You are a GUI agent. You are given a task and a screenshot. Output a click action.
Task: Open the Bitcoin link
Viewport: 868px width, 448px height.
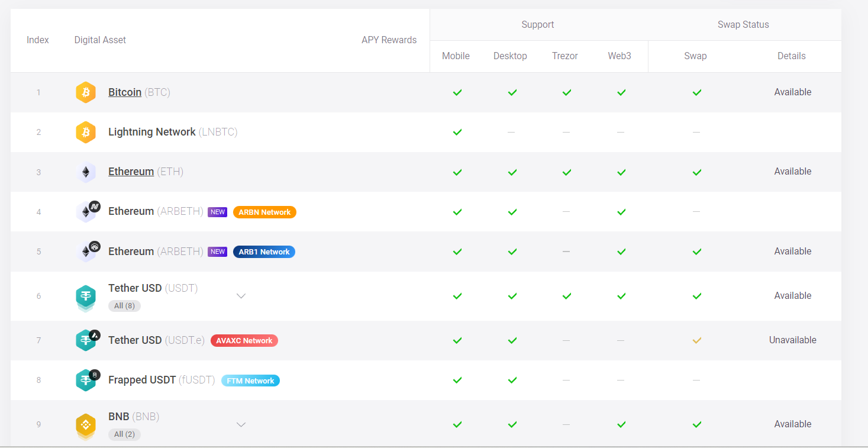click(125, 92)
